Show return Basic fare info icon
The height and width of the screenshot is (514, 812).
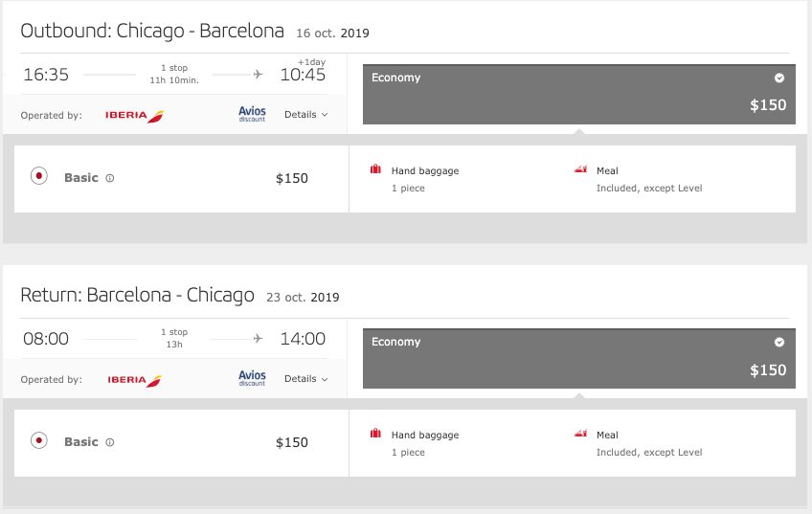(x=110, y=442)
